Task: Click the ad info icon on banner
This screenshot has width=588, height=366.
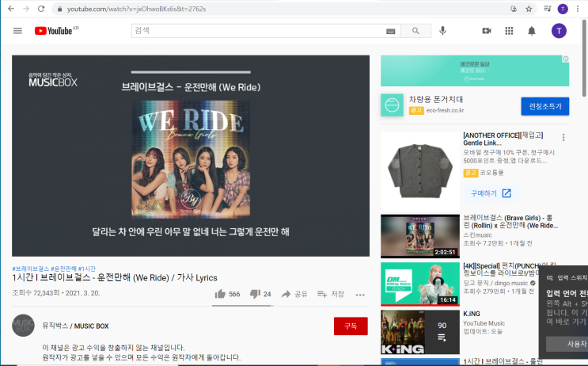Action: [x=566, y=59]
